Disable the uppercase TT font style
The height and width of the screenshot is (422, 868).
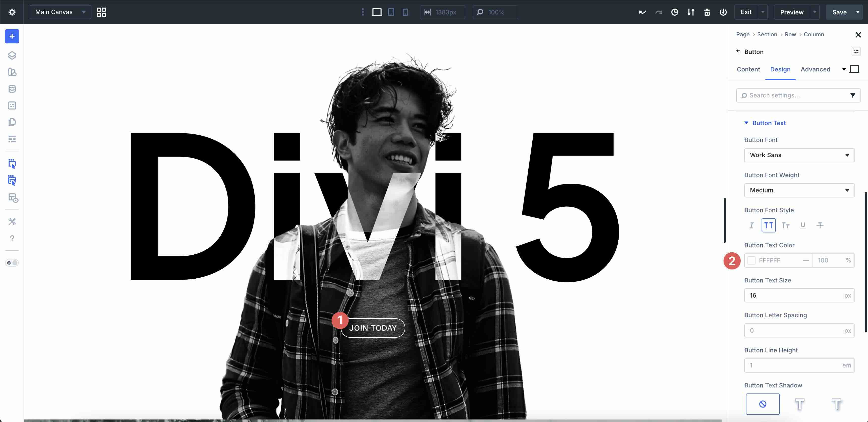coord(769,225)
